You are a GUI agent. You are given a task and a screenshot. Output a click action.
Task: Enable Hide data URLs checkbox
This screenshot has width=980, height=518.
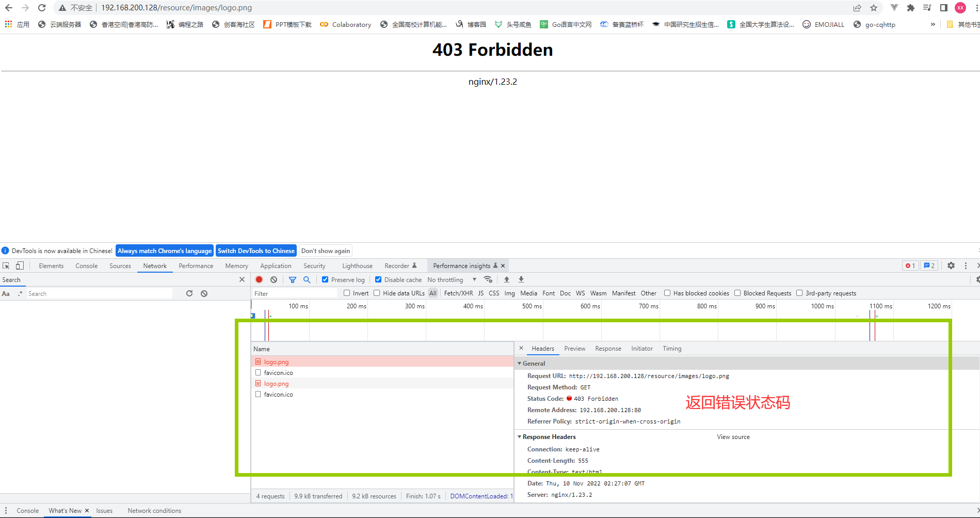(x=377, y=293)
